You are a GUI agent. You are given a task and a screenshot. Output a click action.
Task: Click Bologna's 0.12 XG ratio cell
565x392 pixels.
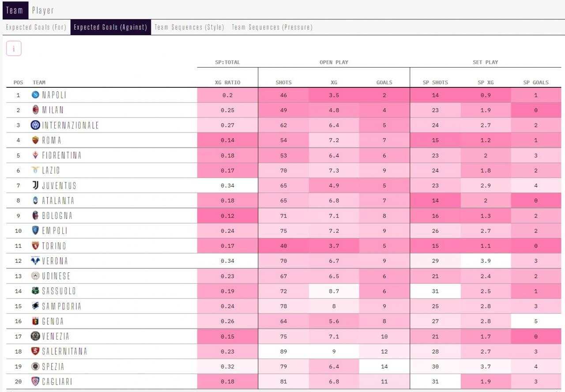(x=228, y=215)
